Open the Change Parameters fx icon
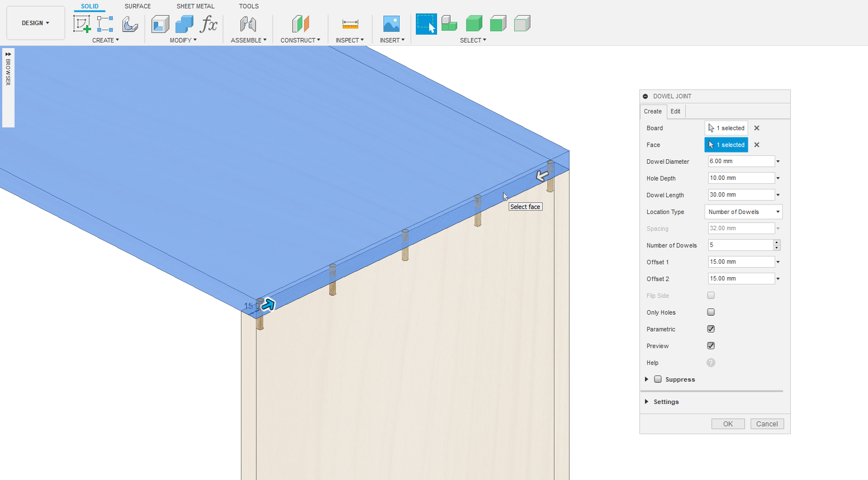 tap(208, 24)
